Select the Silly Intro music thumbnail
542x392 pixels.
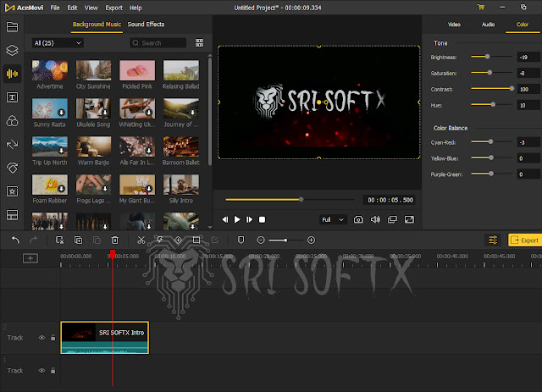pos(180,185)
